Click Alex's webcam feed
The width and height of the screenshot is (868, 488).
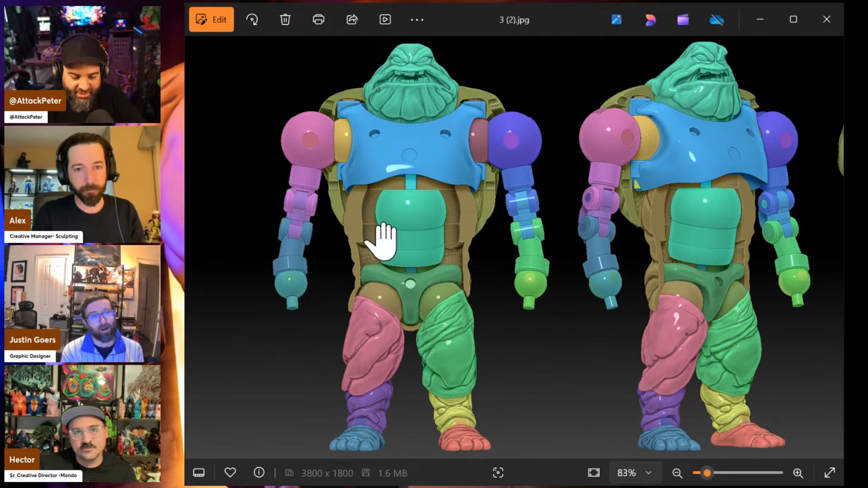click(x=82, y=184)
